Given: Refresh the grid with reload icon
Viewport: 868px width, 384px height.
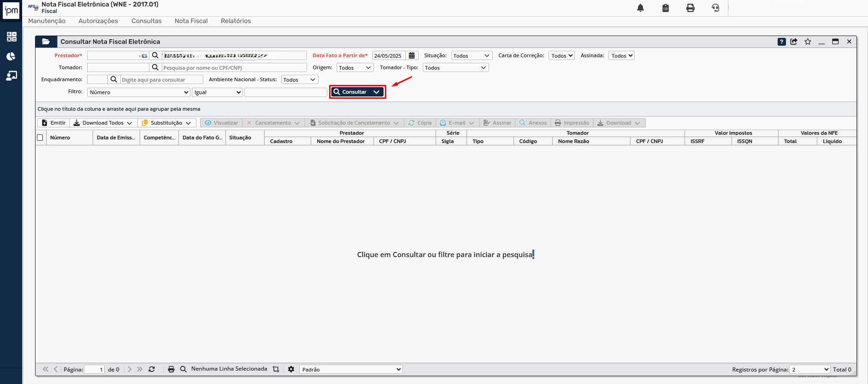Looking at the screenshot, I should (x=152, y=369).
